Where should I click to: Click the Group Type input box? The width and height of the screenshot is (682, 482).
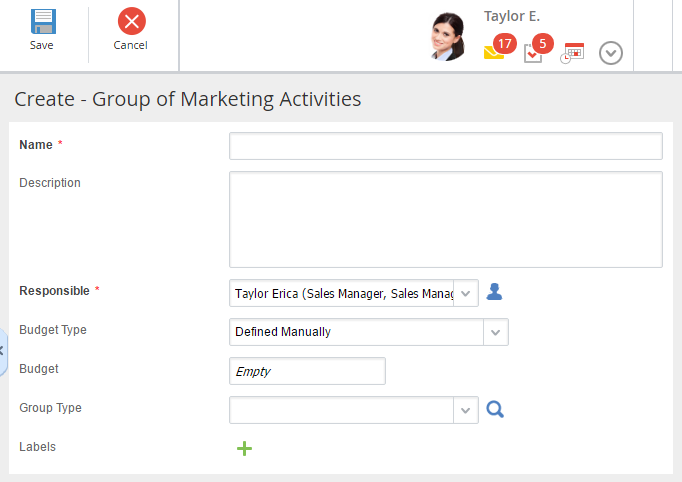click(x=341, y=410)
